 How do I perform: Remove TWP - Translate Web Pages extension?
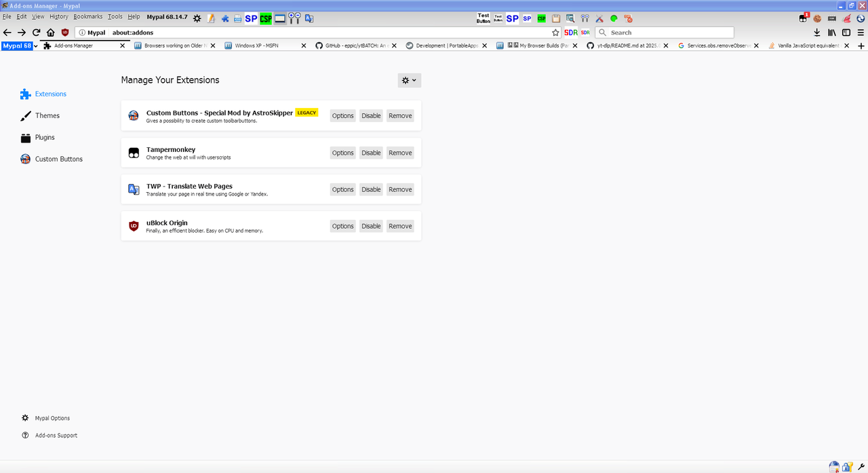coord(400,189)
